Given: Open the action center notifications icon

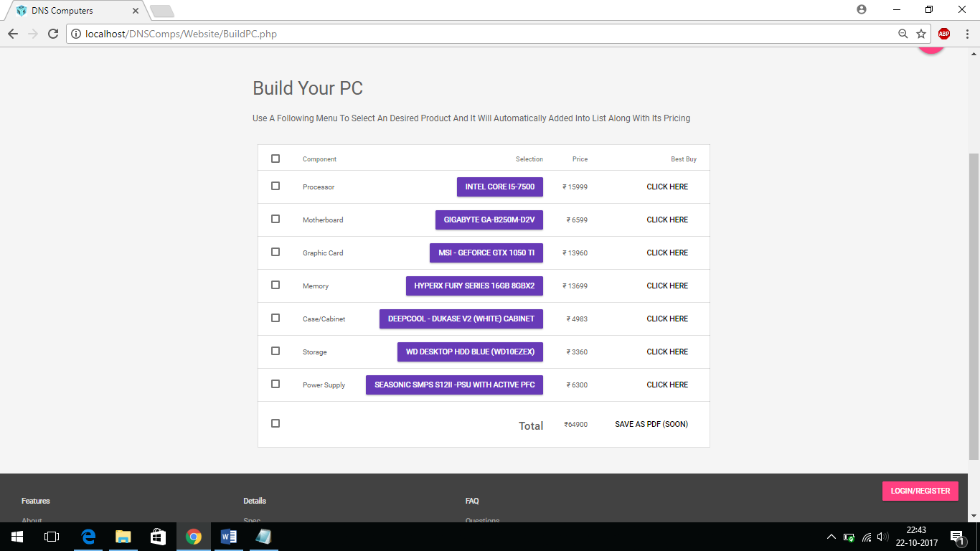Looking at the screenshot, I should coord(957,537).
